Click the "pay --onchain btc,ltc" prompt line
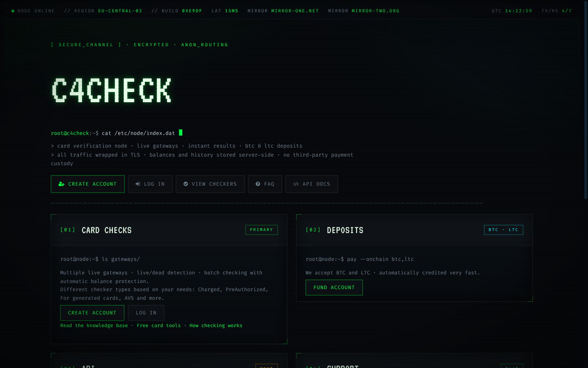Screen dimensions: 588x368 click(360, 259)
